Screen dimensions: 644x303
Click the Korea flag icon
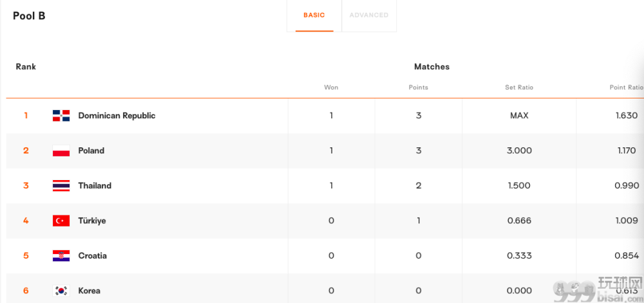(61, 291)
